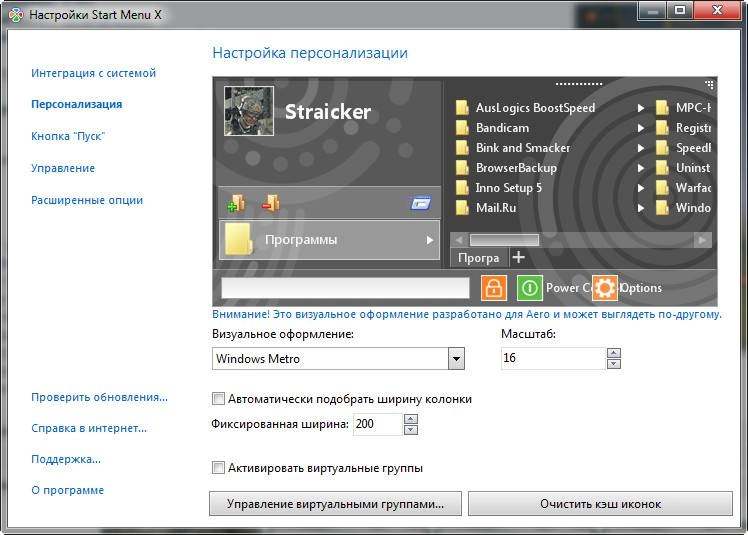Select the Персонализация section

point(76,104)
